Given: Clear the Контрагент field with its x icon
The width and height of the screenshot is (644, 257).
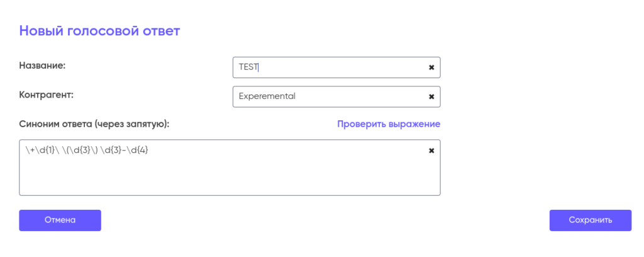Looking at the screenshot, I should (x=431, y=97).
